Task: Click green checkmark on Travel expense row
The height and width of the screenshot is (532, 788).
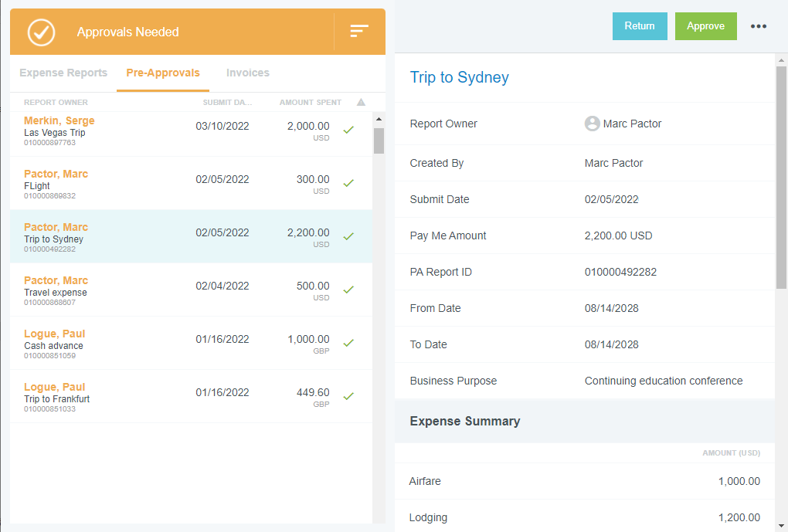Action: click(x=348, y=290)
